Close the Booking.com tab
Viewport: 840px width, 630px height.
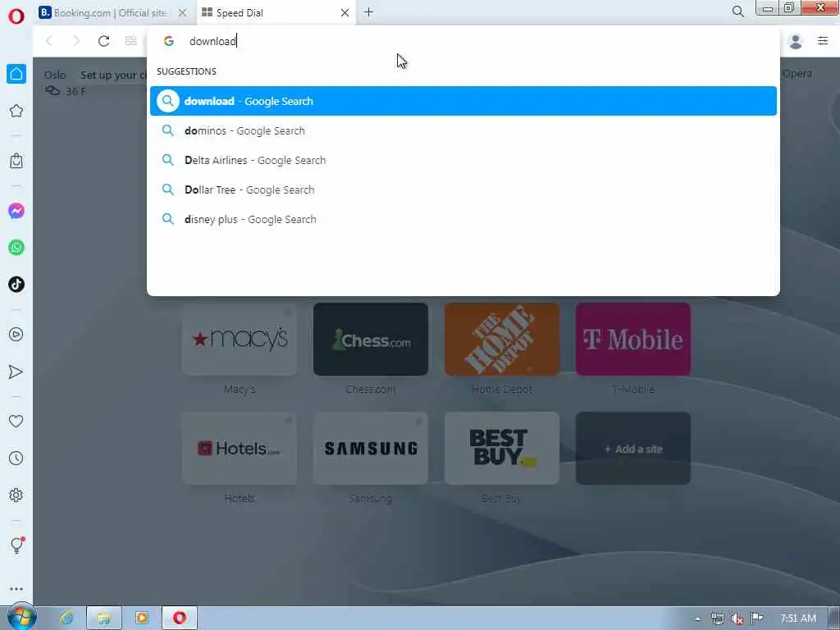(183, 13)
